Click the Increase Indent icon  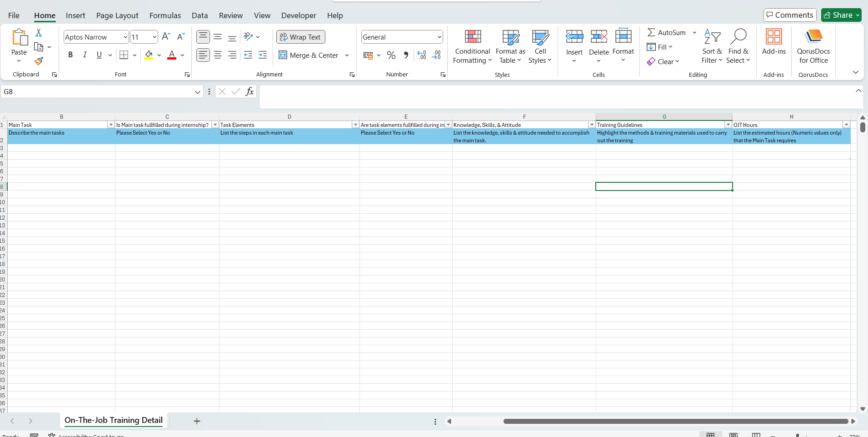(263, 55)
